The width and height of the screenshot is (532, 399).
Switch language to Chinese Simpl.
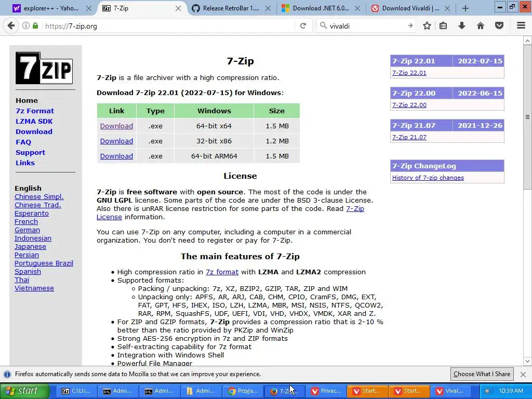point(39,197)
